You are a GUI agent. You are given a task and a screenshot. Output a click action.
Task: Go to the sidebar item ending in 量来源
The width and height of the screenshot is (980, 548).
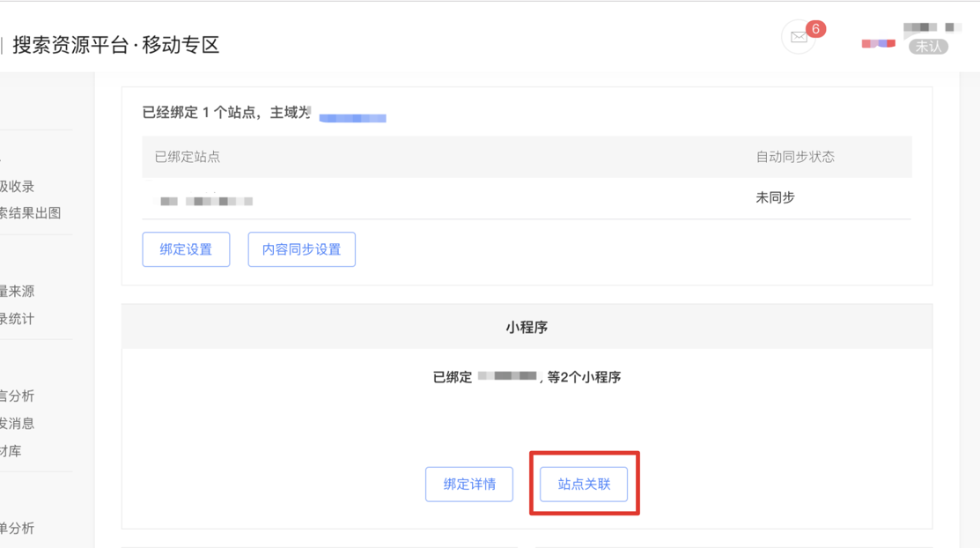point(18,292)
